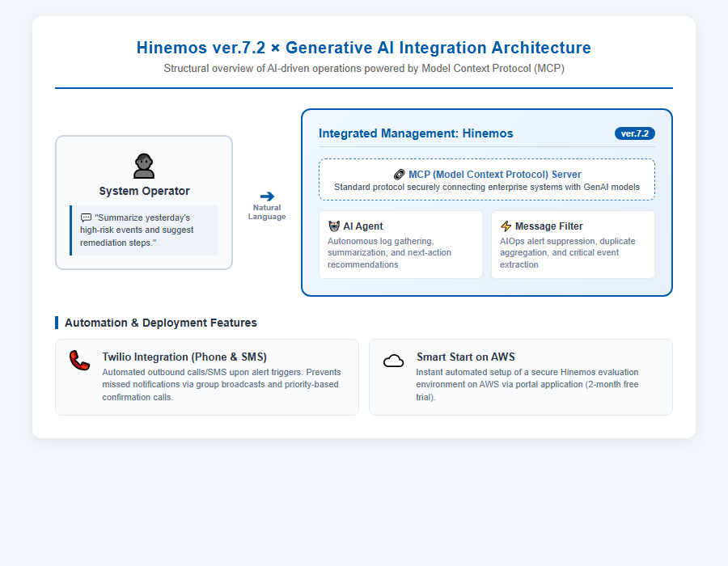Click the Message Filter lightning icon
The image size is (728, 566).
pyautogui.click(x=506, y=226)
